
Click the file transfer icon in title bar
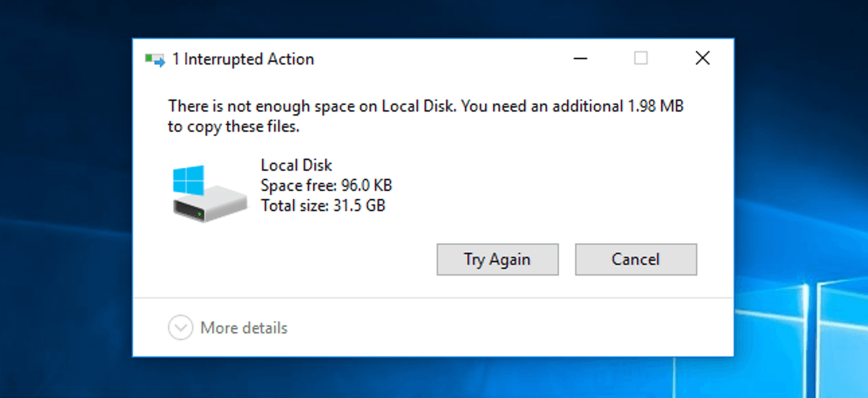[155, 60]
